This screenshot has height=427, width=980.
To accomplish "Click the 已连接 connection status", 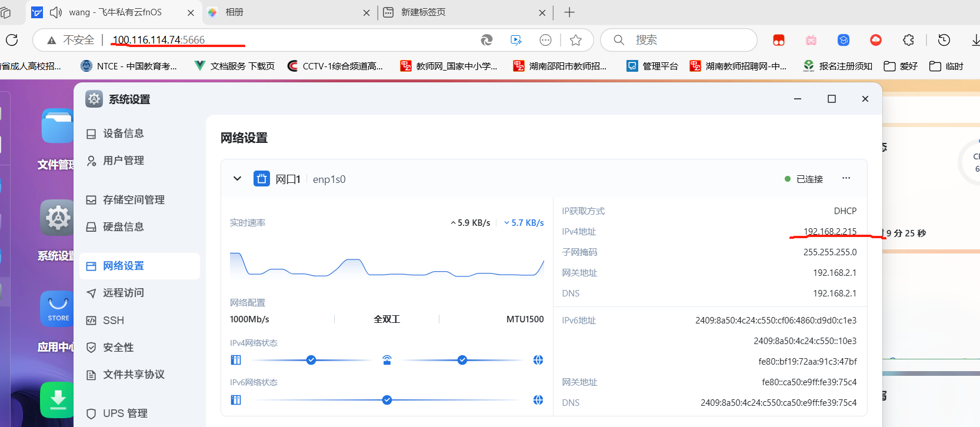I will (804, 179).
